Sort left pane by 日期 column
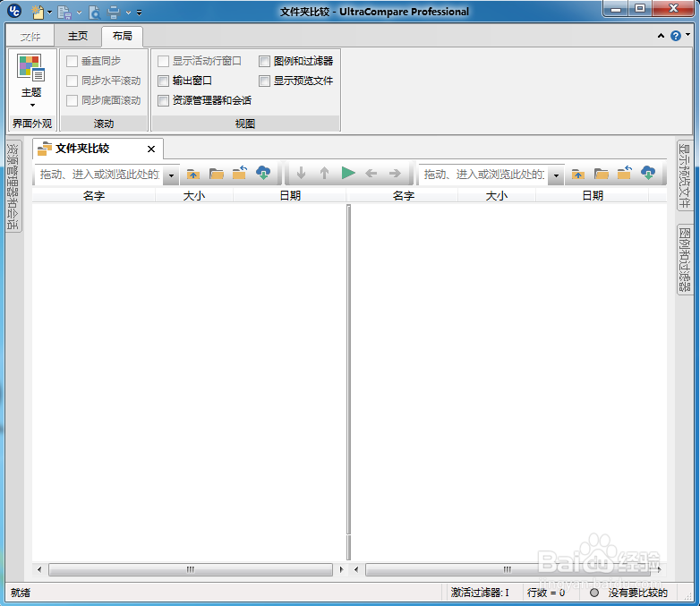The width and height of the screenshot is (700, 606). pyautogui.click(x=290, y=196)
